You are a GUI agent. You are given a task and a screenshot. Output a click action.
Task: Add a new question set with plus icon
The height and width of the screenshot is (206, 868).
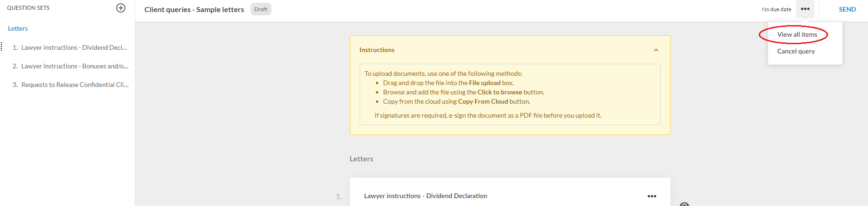click(x=121, y=8)
